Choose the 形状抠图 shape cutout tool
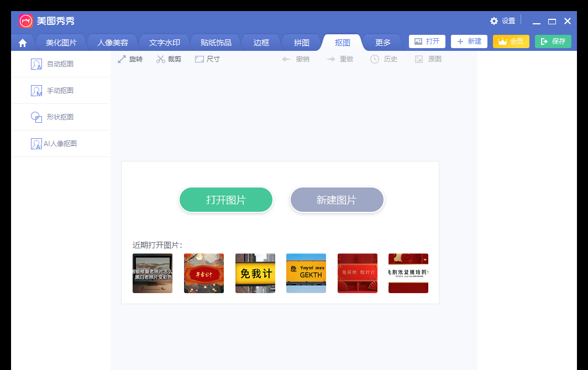The image size is (588, 370). (61, 117)
